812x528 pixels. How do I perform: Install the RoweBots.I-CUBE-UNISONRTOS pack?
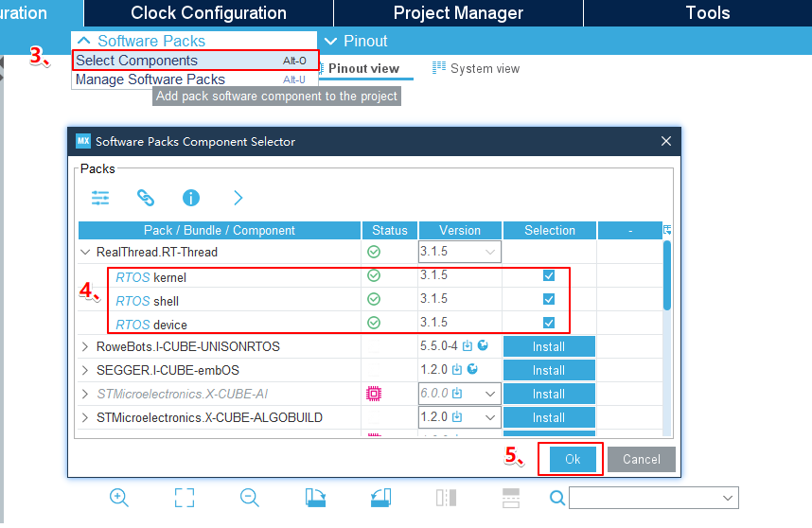click(548, 346)
